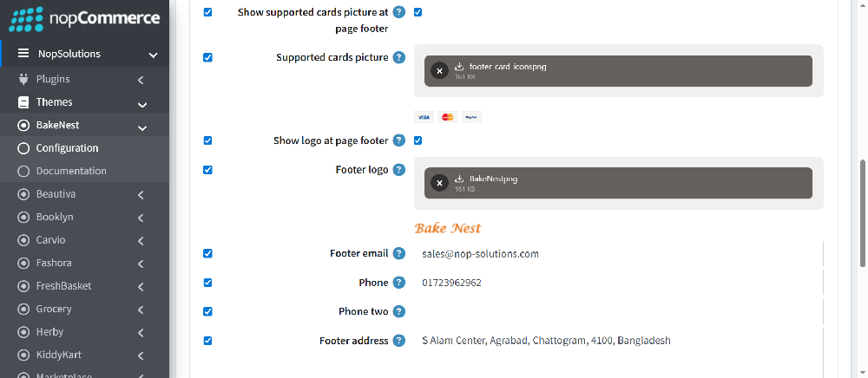Toggle the override checkbox for Footer email
The width and height of the screenshot is (868, 378).
207,254
